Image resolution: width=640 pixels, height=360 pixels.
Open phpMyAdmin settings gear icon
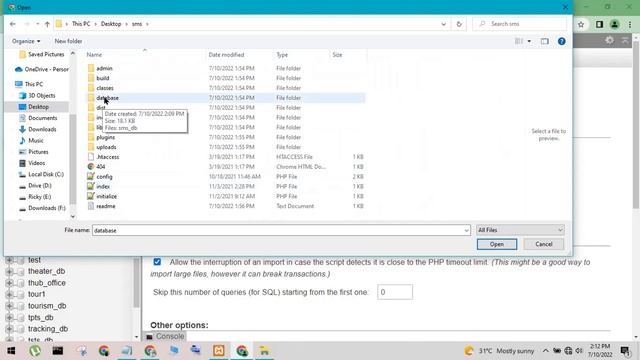(x=609, y=40)
